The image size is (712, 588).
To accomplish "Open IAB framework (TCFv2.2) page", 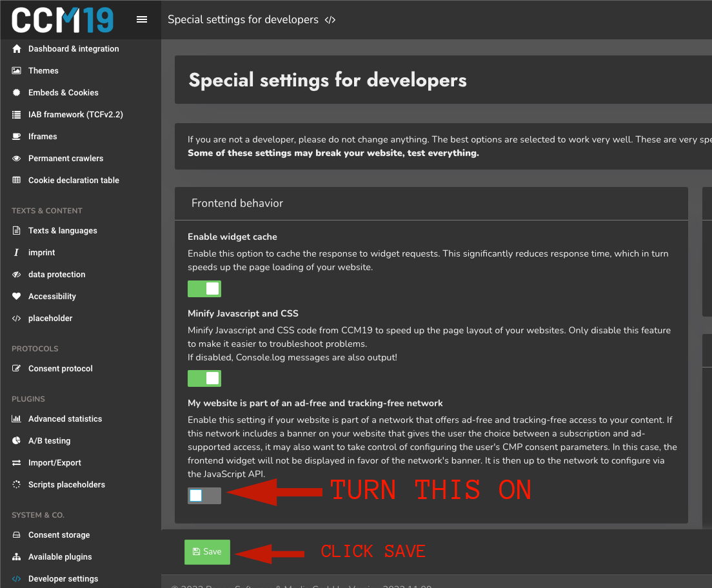I will [x=75, y=114].
